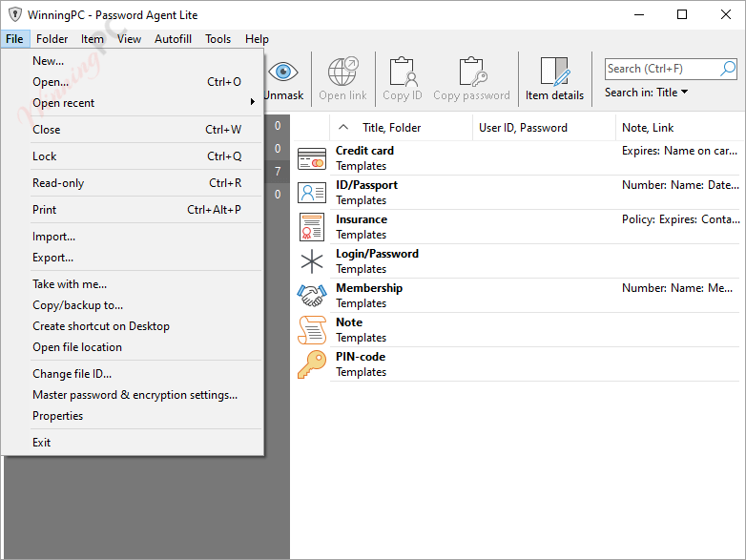Open the Help menu
Screen dimensions: 746x560
(x=257, y=39)
